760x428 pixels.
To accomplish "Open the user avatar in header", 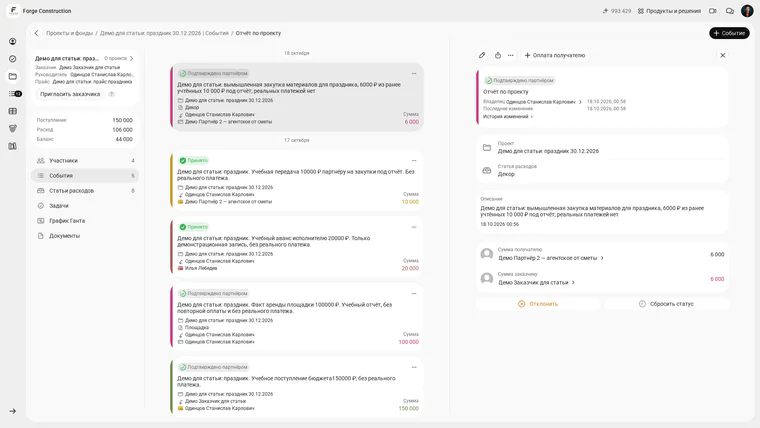I will pyautogui.click(x=747, y=11).
